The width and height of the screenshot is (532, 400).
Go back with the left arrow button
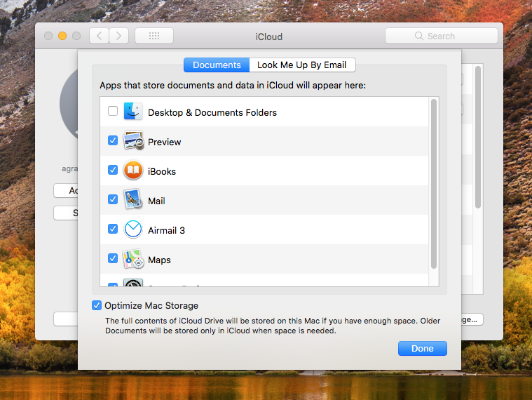pyautogui.click(x=99, y=36)
